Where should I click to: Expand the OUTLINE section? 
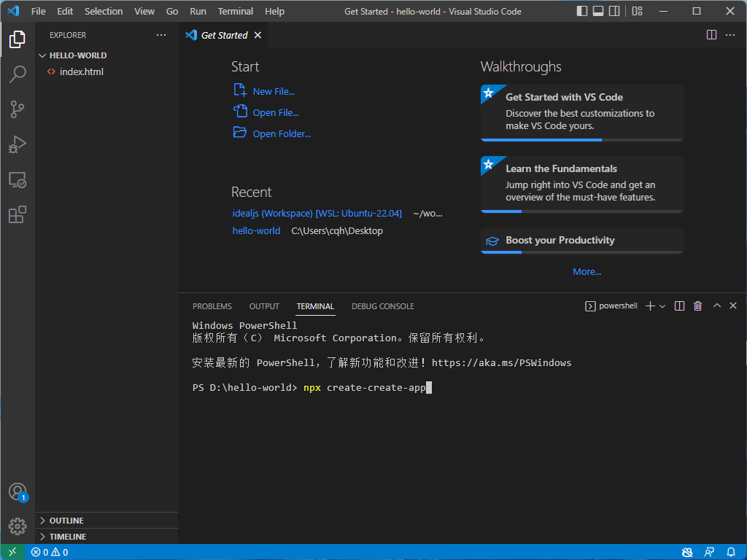click(42, 521)
